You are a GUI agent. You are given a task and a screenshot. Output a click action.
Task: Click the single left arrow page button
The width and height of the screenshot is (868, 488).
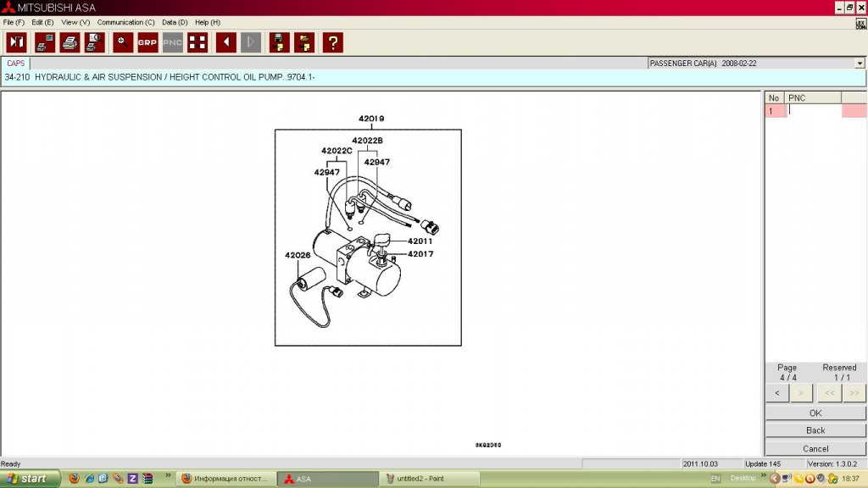[x=777, y=393]
